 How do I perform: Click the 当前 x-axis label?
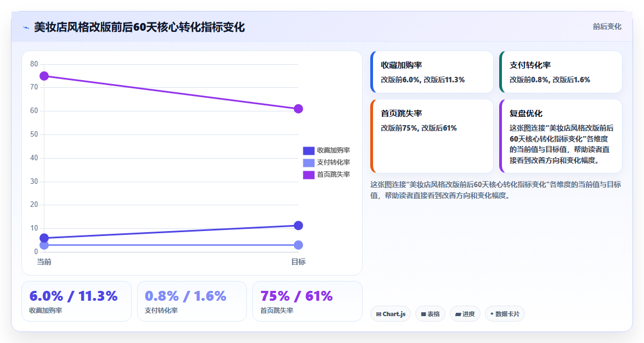click(x=44, y=262)
